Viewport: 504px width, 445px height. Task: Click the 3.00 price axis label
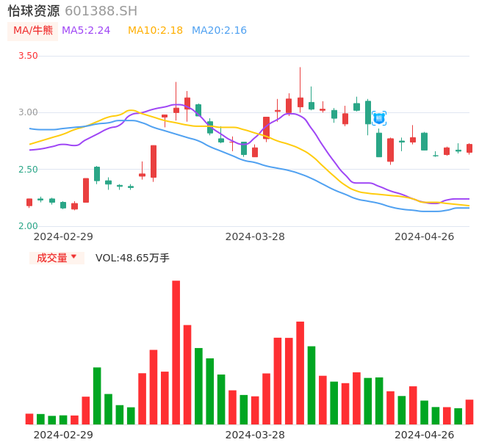pos(28,112)
